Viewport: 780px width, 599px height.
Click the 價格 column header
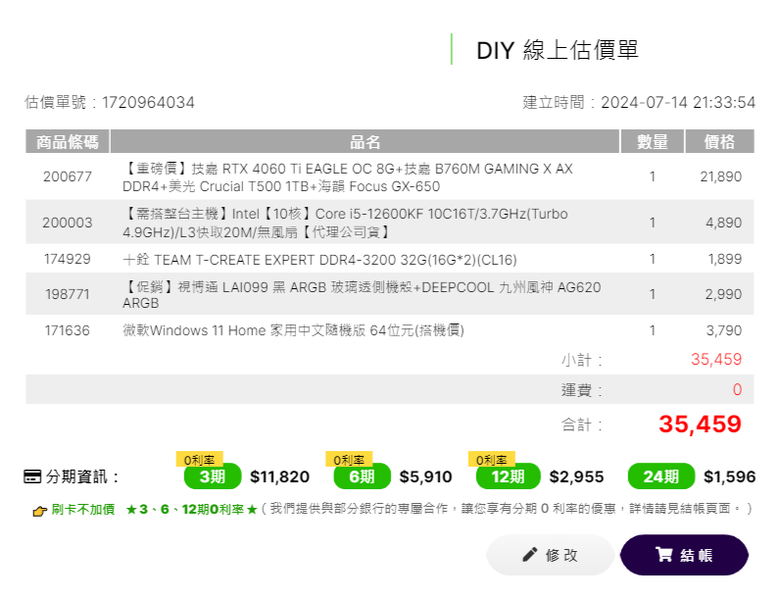point(719,141)
